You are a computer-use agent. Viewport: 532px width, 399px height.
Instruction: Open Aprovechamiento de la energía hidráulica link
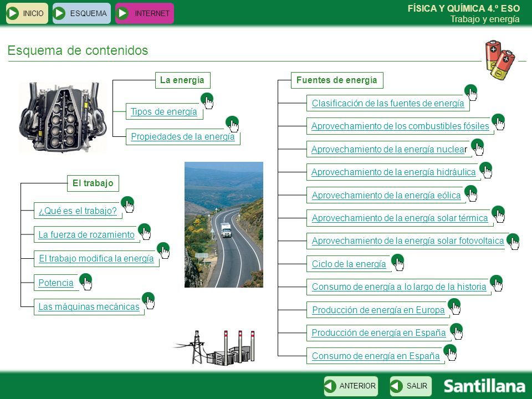pos(393,172)
